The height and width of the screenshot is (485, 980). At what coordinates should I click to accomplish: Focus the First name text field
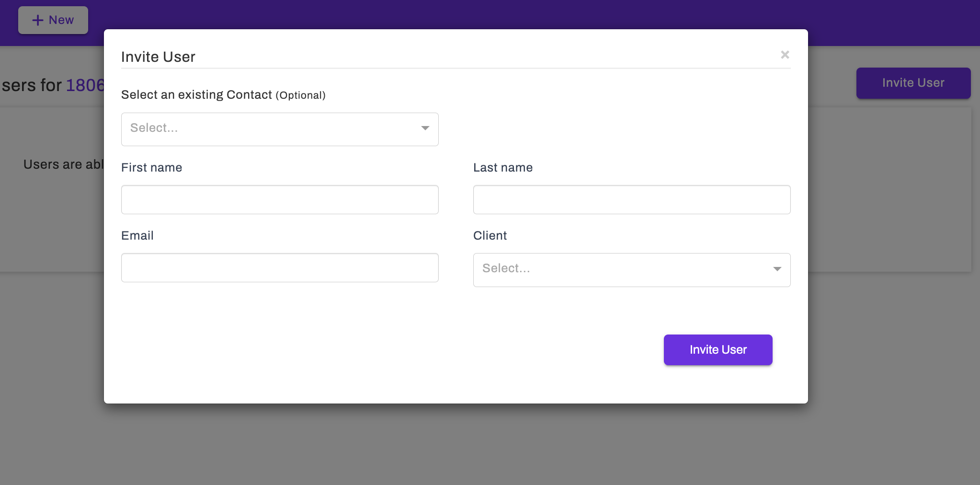[x=280, y=199]
